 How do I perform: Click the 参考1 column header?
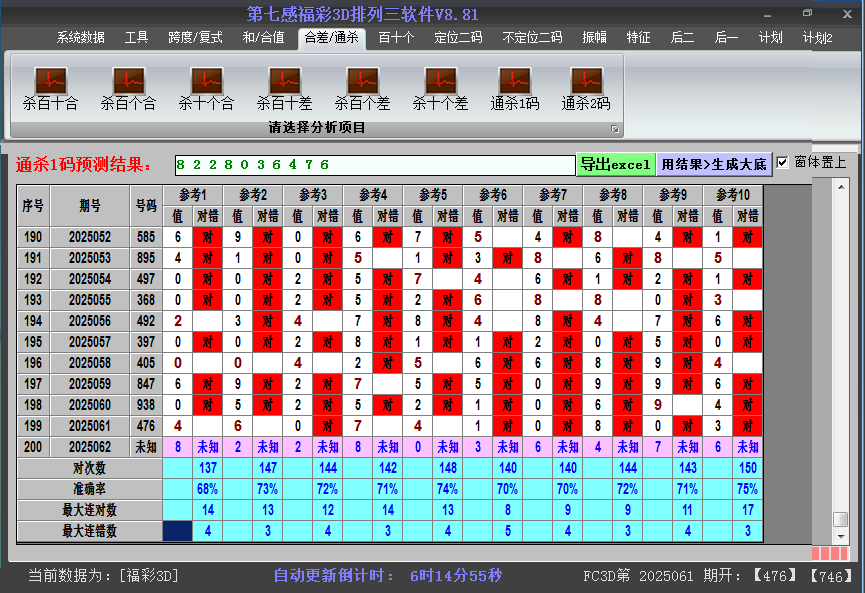pos(193,195)
